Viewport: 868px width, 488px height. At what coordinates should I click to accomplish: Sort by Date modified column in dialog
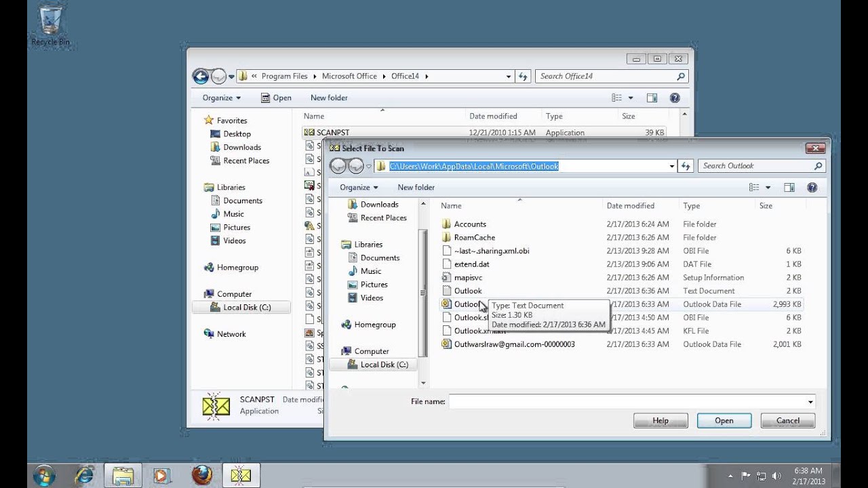coord(631,205)
